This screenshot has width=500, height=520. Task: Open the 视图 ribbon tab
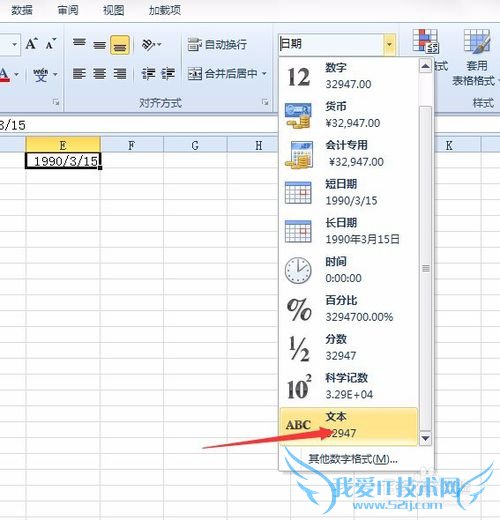point(114,10)
